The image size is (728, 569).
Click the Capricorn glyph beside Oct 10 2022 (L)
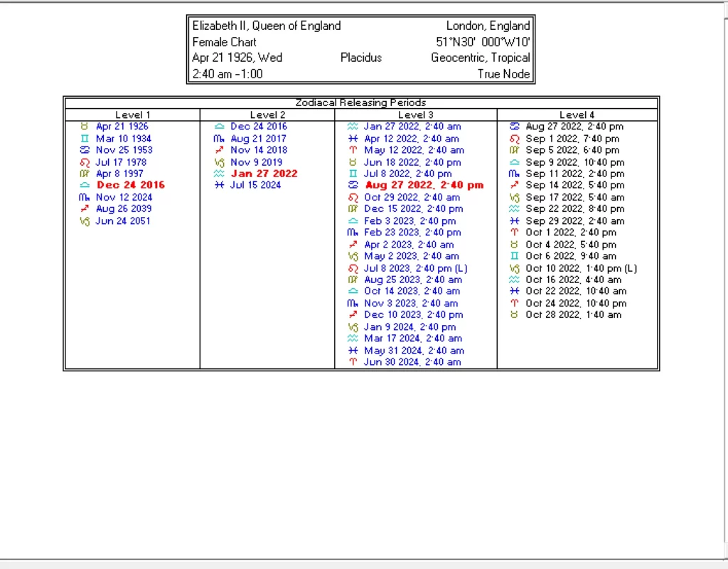(x=515, y=268)
